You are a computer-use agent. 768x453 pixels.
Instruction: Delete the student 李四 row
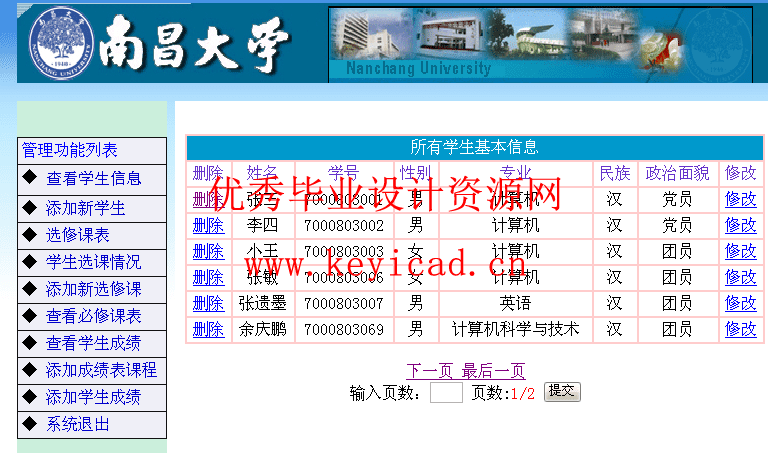pyautogui.click(x=208, y=225)
